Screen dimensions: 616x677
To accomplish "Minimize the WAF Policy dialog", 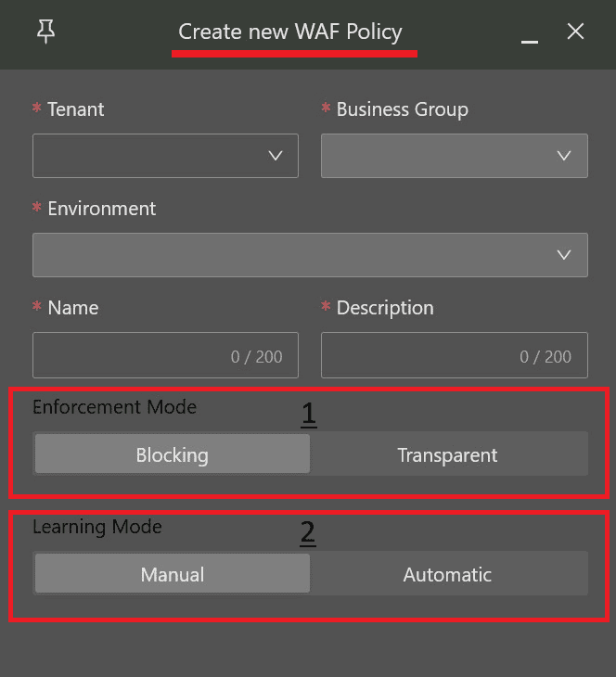I will pyautogui.click(x=530, y=35).
